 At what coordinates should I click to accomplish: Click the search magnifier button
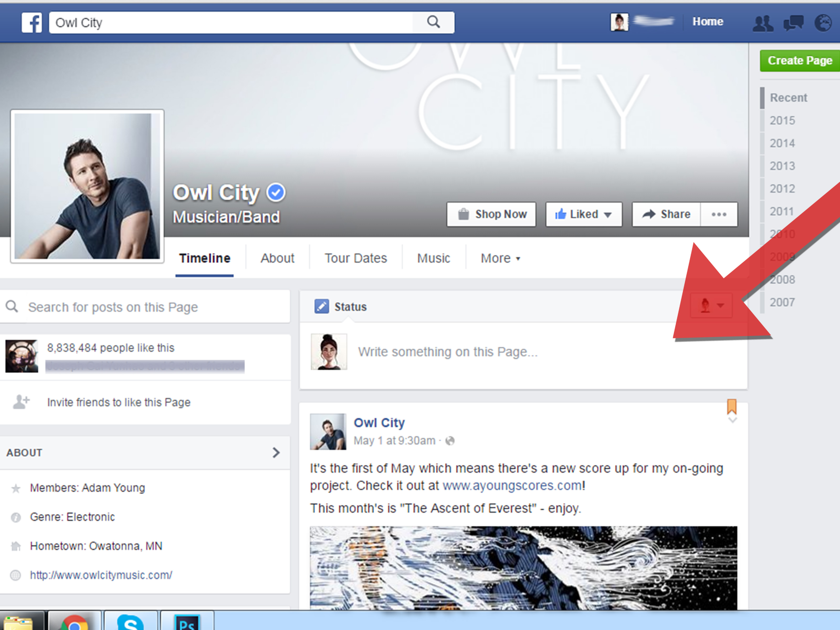(x=433, y=22)
